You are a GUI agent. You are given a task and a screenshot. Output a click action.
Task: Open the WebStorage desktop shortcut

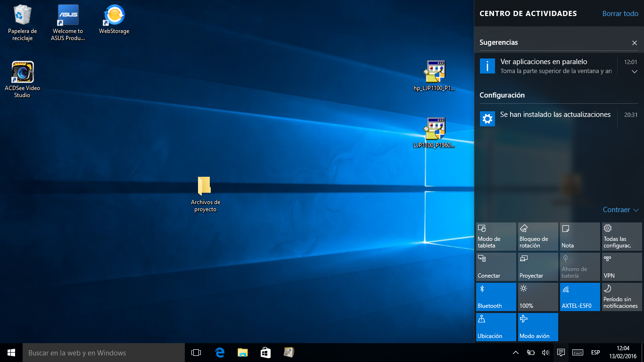[114, 15]
